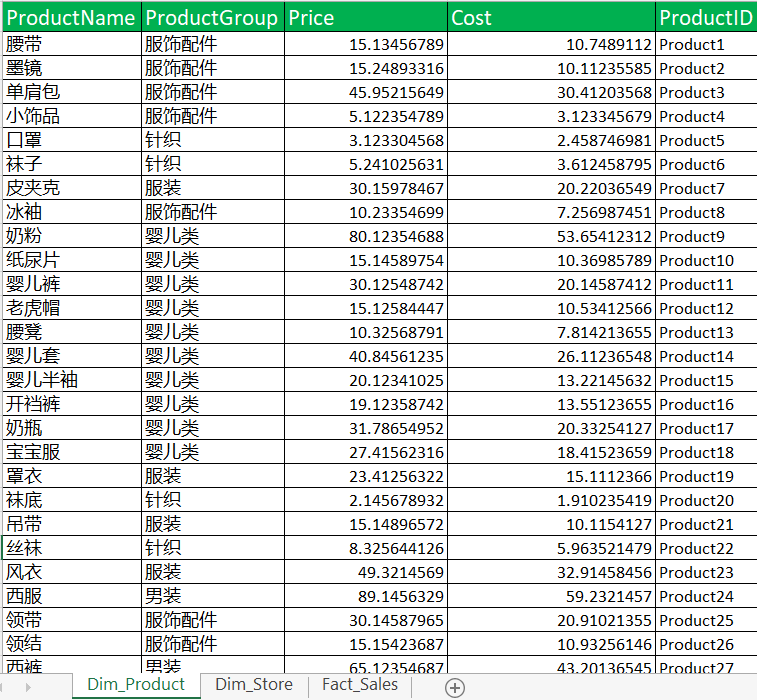Click the cell containing 罩衣
This screenshot has height=700, width=757.
pyautogui.click(x=72, y=476)
